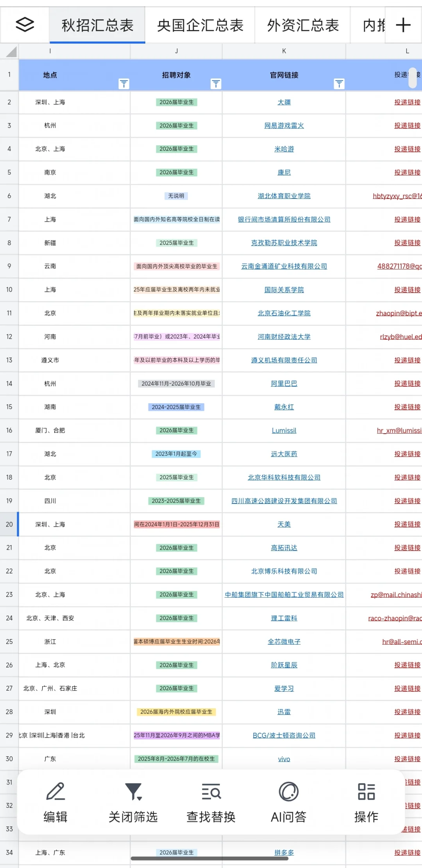Open 北京华科软科技有限公司 link
Image resolution: width=422 pixels, height=868 pixels.
coord(284,477)
